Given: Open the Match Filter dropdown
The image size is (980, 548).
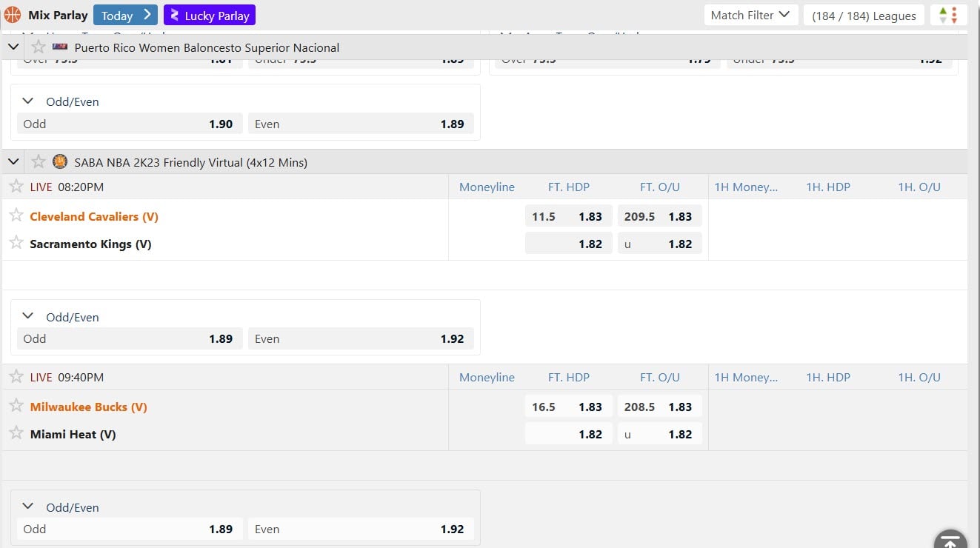Looking at the screenshot, I should 750,14.
